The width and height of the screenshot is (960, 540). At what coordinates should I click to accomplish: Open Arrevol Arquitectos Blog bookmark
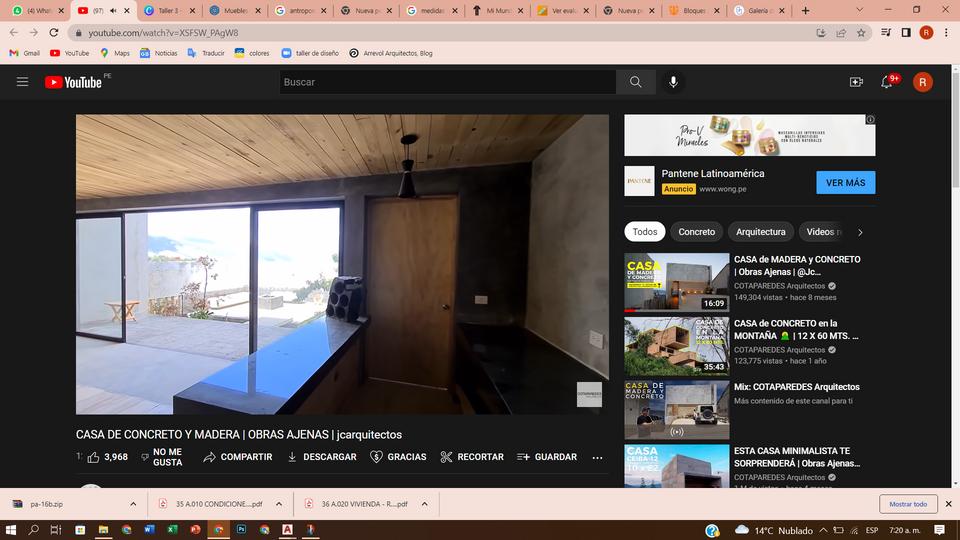point(391,53)
